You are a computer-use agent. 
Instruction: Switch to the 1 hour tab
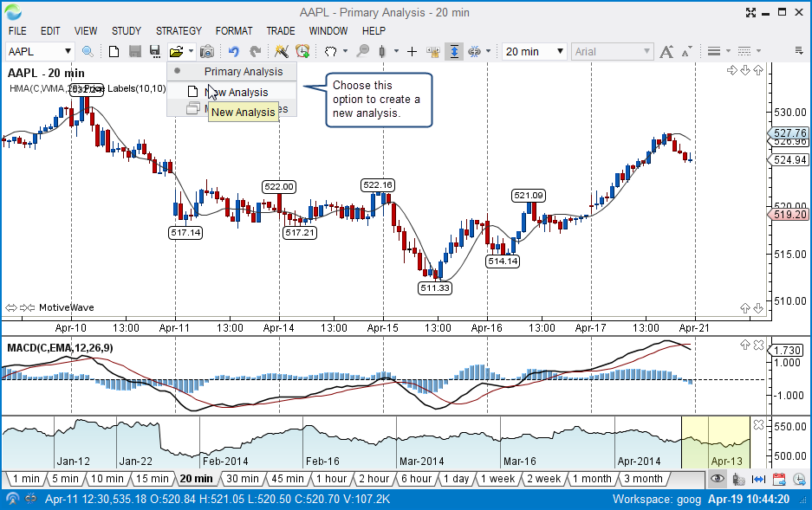tap(331, 479)
